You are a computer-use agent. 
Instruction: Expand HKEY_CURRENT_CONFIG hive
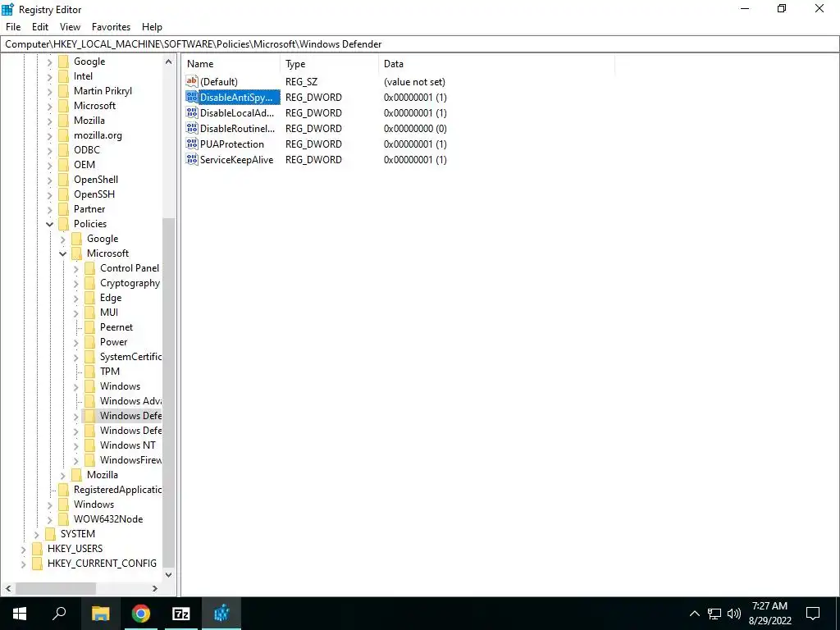tap(23, 564)
